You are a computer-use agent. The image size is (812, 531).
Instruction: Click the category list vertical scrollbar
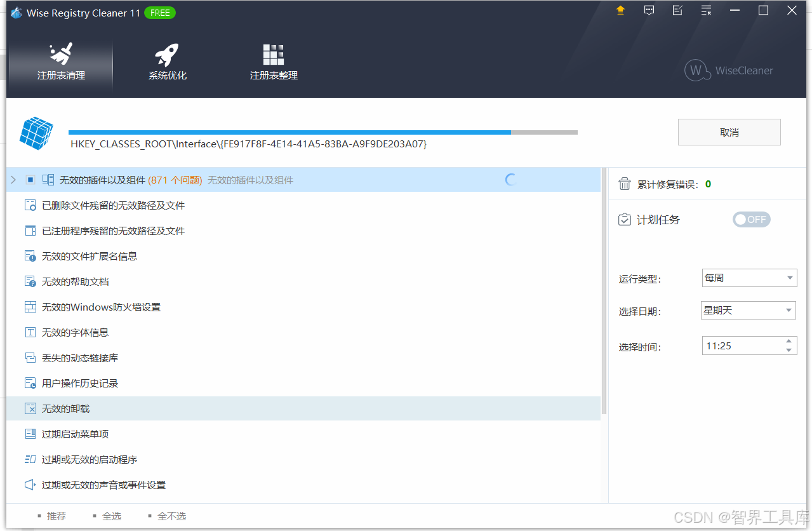pos(604,291)
